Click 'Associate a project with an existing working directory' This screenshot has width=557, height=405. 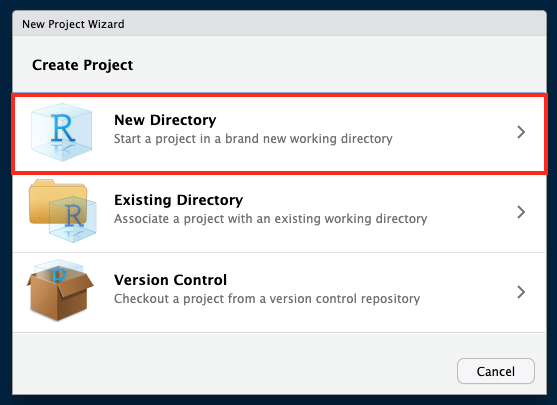click(271, 218)
